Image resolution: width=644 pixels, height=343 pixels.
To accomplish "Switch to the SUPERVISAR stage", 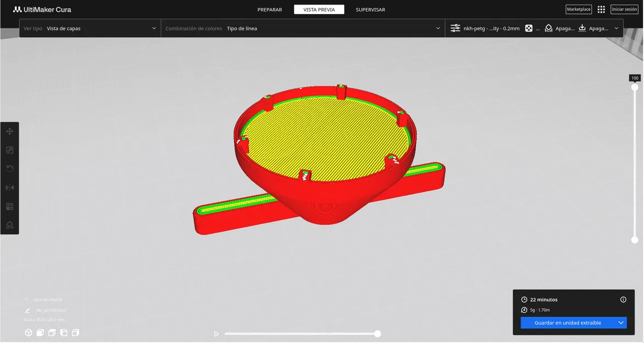I will (371, 9).
